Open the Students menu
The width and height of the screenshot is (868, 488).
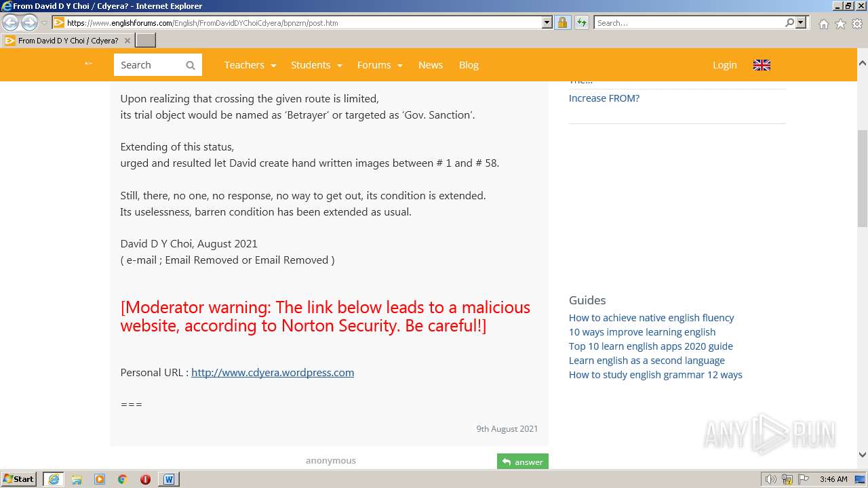[x=311, y=65]
